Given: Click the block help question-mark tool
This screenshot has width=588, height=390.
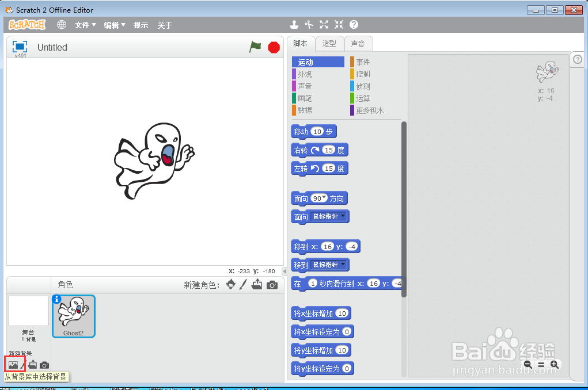Looking at the screenshot, I should click(x=354, y=25).
